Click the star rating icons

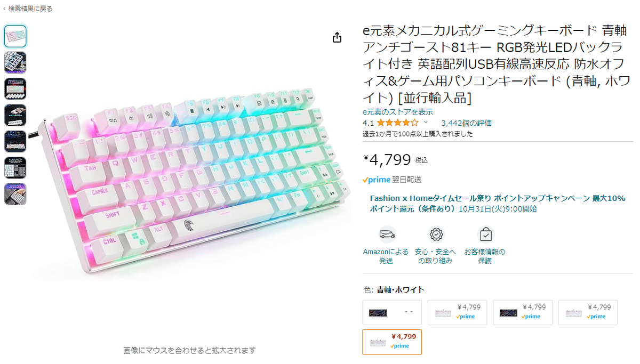[397, 123]
